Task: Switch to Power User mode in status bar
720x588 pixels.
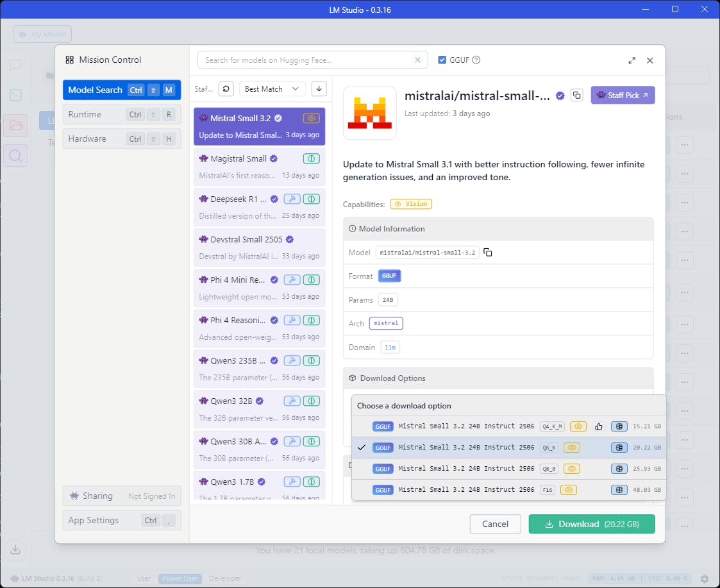Action: [x=180, y=578]
